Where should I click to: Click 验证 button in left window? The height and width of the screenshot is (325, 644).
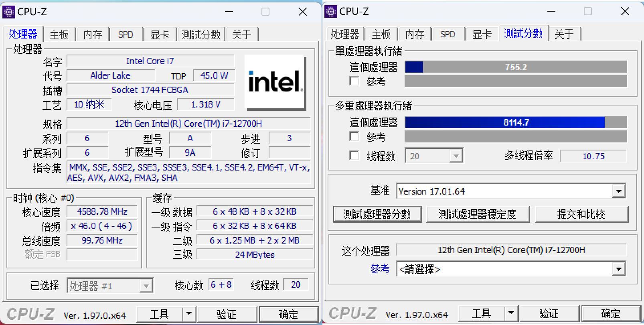(227, 314)
